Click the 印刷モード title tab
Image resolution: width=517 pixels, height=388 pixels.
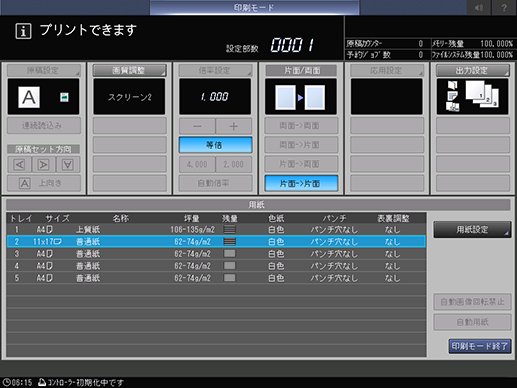click(254, 7)
